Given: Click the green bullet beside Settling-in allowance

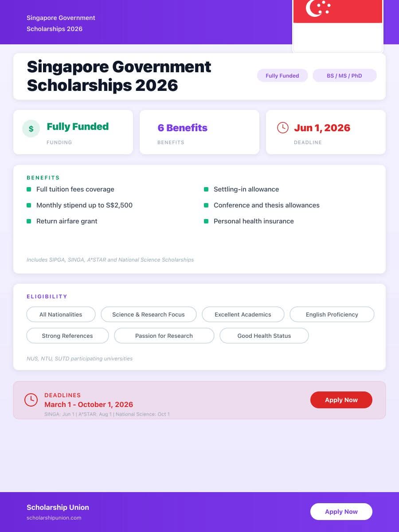Looking at the screenshot, I should coord(206,189).
